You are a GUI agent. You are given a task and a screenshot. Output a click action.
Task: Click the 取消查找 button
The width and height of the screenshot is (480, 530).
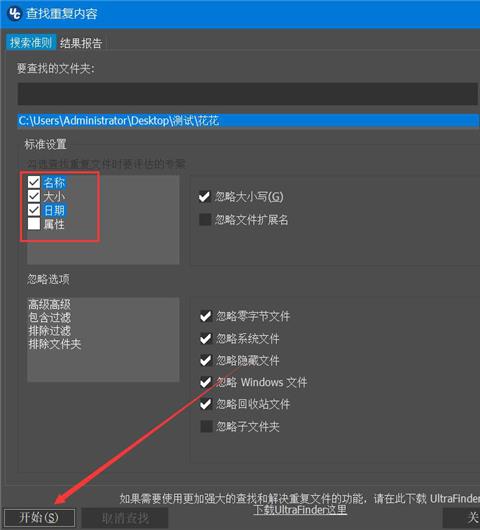pyautogui.click(x=125, y=518)
